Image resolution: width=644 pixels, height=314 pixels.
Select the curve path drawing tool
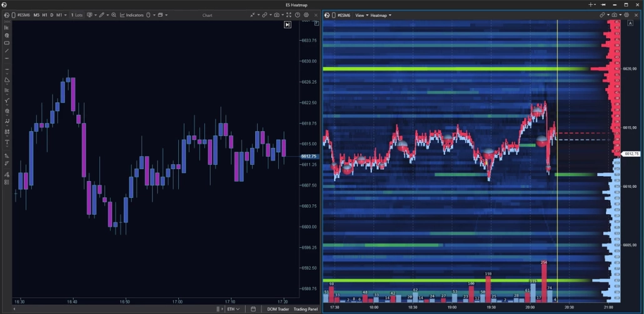click(7, 101)
